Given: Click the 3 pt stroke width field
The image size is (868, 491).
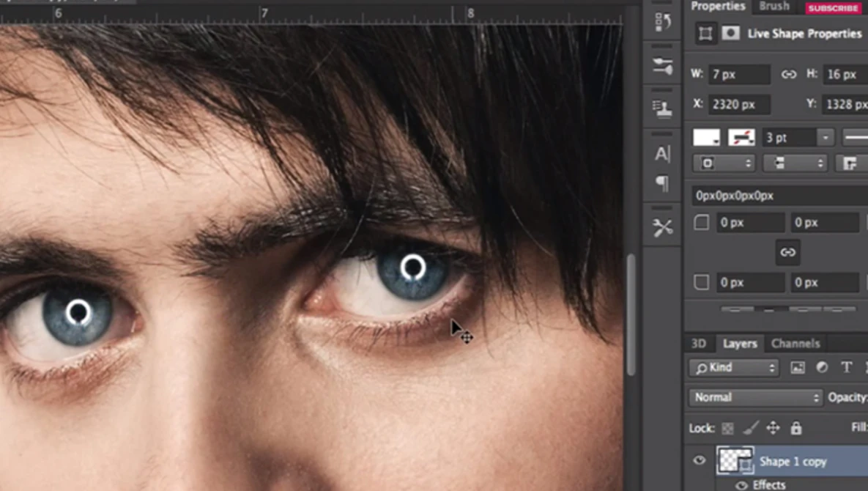Looking at the screenshot, I should tap(790, 138).
